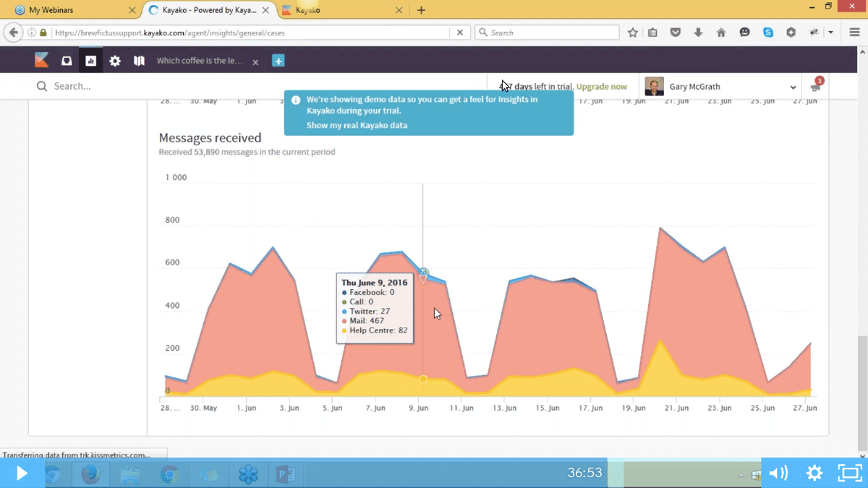The image size is (868, 488).
Task: Open the Firefox hamburger menu
Action: pos(854,33)
